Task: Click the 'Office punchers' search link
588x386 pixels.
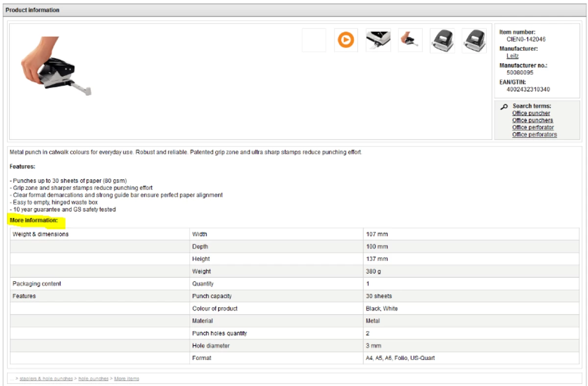Action: click(x=532, y=121)
